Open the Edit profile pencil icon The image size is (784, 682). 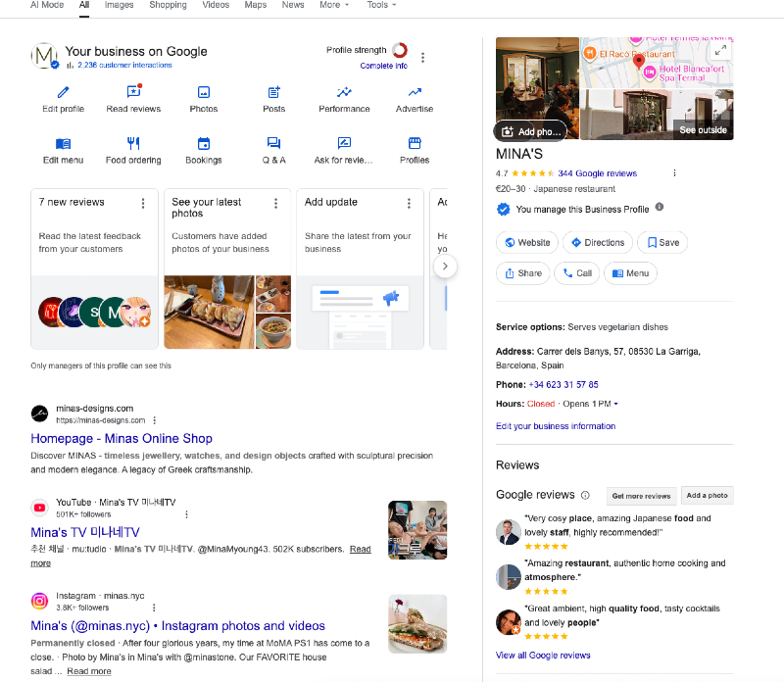[x=64, y=92]
